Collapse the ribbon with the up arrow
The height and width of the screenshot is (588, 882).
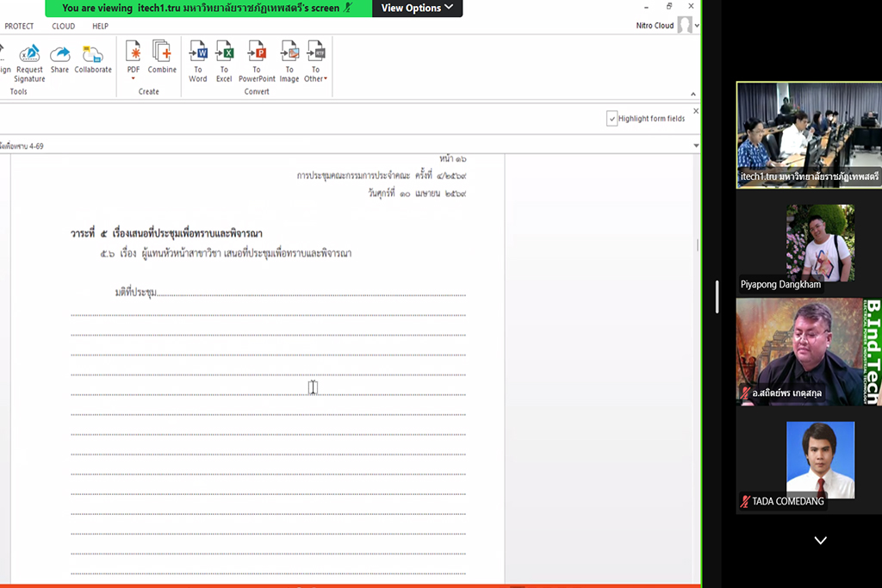point(693,94)
